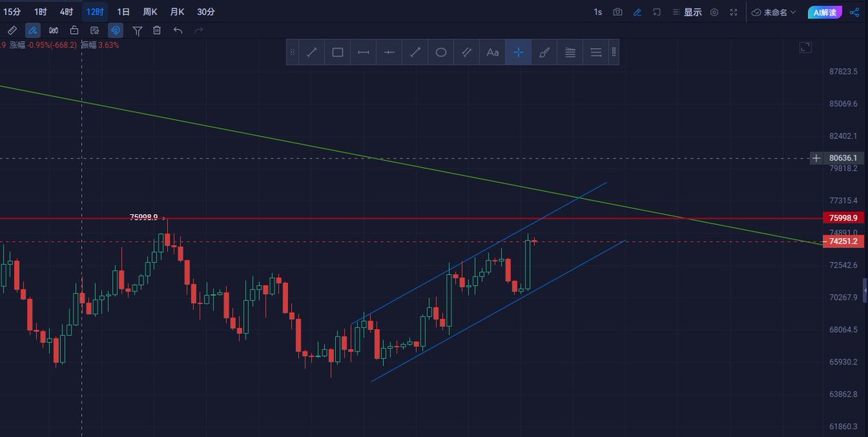The height and width of the screenshot is (437, 868).
Task: Select the Fibonacci retracement lines tool
Action: click(x=570, y=53)
